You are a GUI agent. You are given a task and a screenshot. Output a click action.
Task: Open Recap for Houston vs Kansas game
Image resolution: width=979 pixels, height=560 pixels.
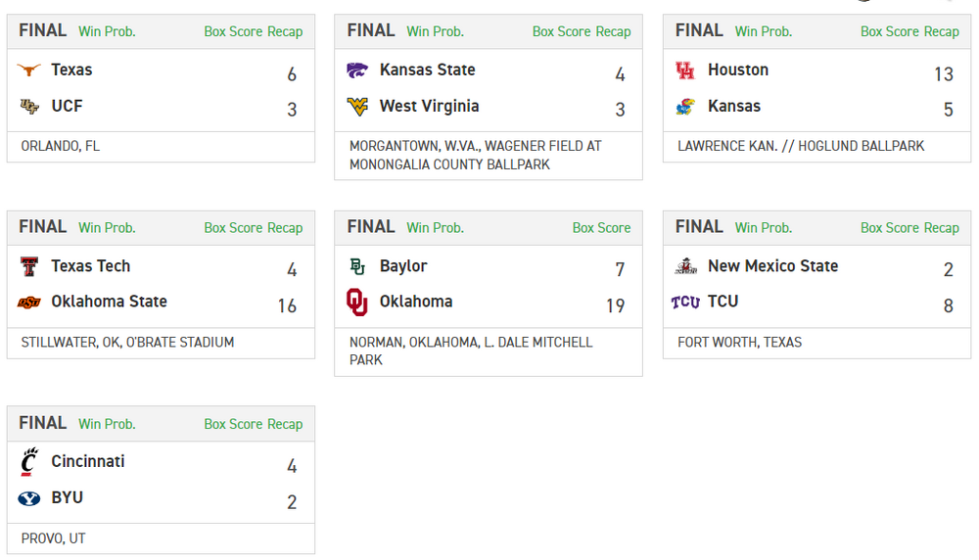click(x=942, y=31)
